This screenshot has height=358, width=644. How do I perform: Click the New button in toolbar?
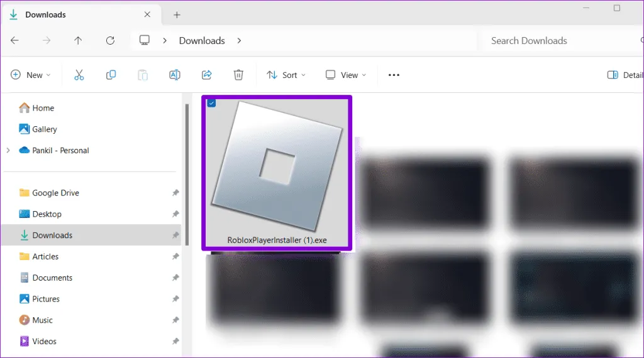coord(30,75)
